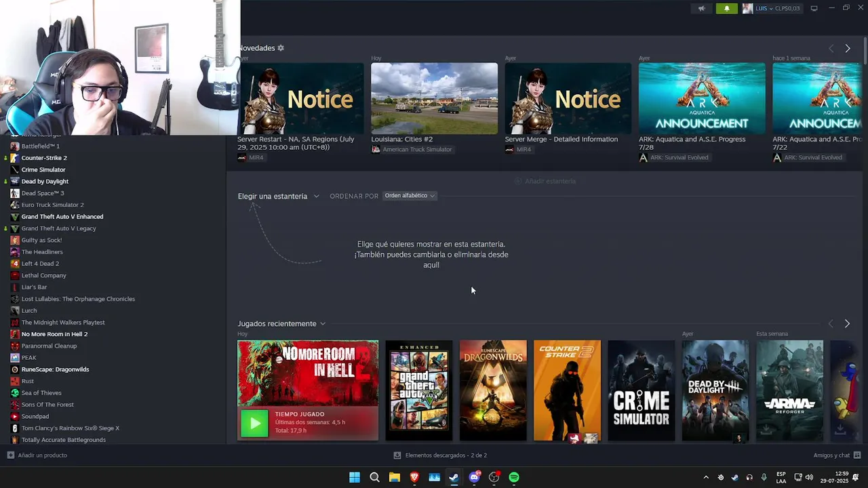Open the LUIS account dropdown
Image resolution: width=868 pixels, height=488 pixels.
pyautogui.click(x=771, y=8)
